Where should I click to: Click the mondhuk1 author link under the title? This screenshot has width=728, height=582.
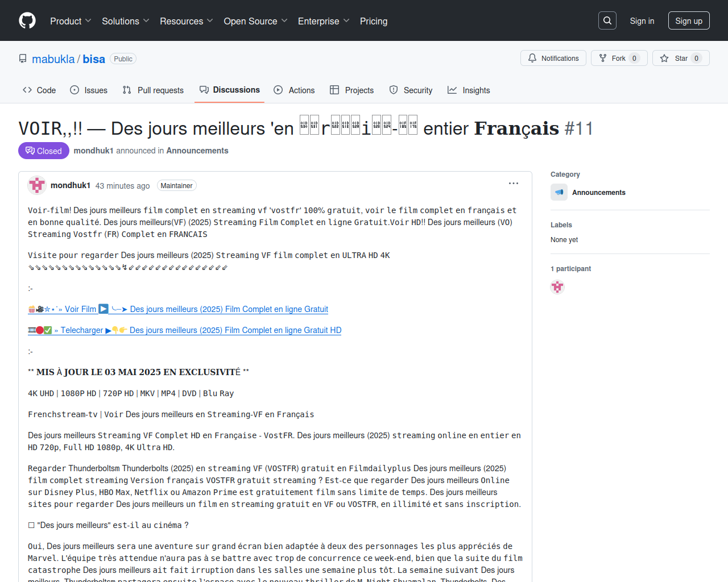click(93, 151)
